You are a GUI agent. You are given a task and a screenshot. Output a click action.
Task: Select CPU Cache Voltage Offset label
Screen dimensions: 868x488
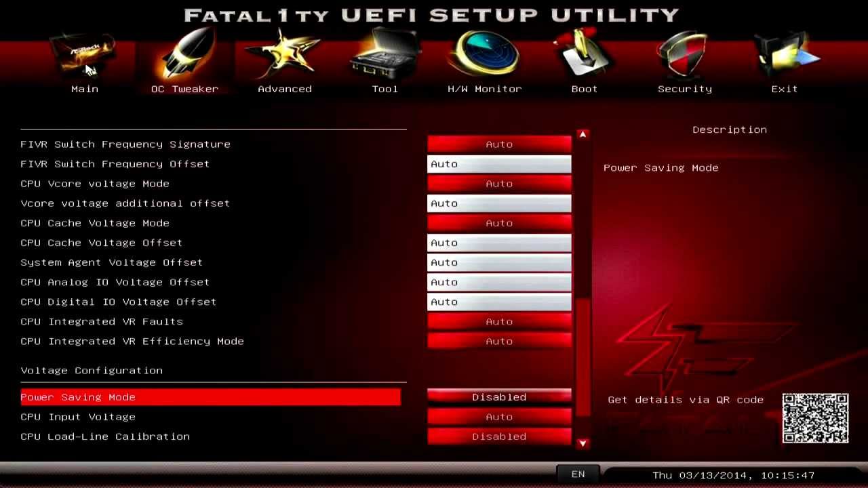101,243
